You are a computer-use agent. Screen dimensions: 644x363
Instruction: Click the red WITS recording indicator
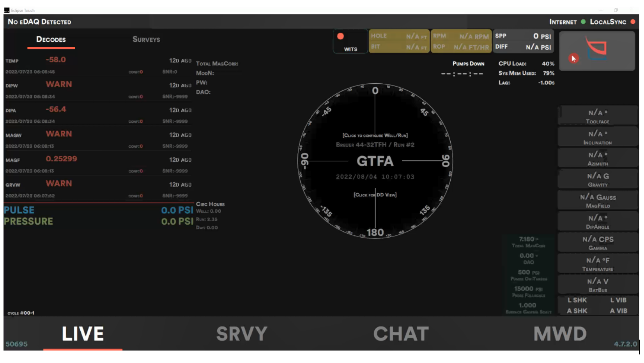click(x=340, y=36)
